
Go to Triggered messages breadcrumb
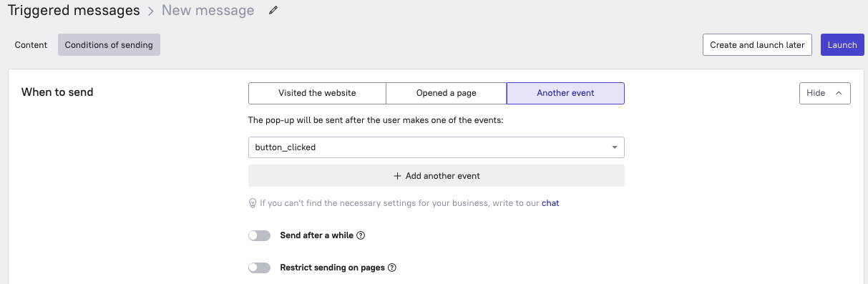click(x=74, y=11)
